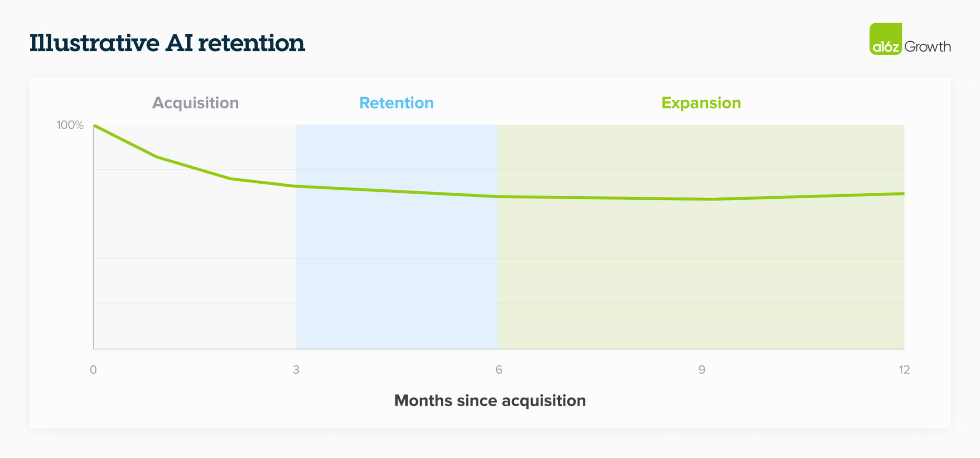This screenshot has height=458, width=980.
Task: Click the green a16z logo badge
Action: coord(885,39)
